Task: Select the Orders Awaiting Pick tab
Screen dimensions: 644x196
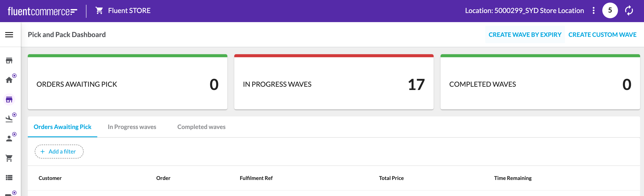Action: pos(63,127)
